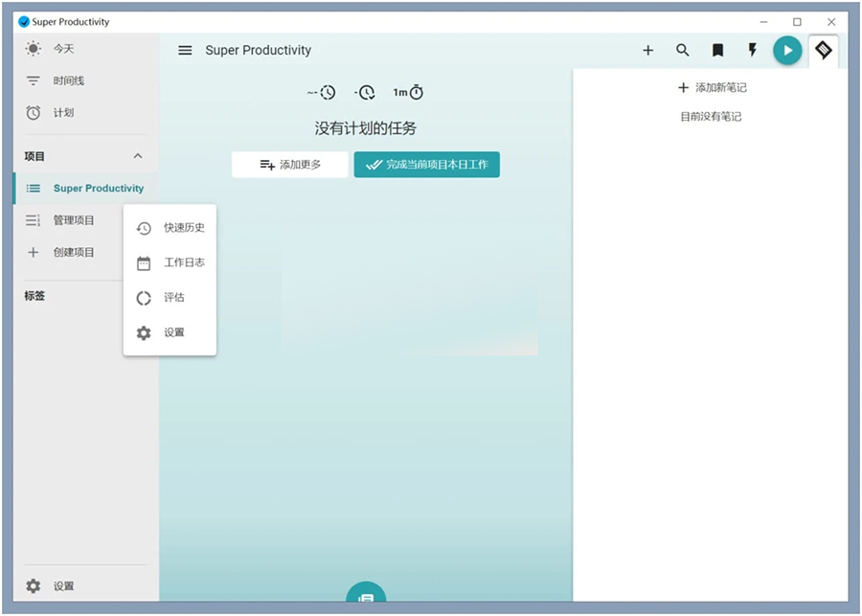Open 评估 from the context menu
The width and height of the screenshot is (862, 616).
(170, 298)
